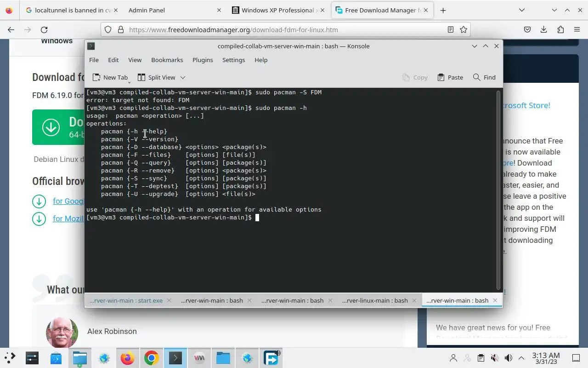
Task: Click the Firefox logo left of tabs
Action: (x=10, y=10)
